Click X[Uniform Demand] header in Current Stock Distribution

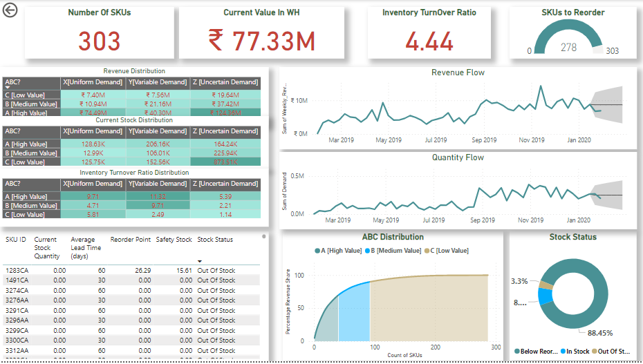click(x=93, y=131)
